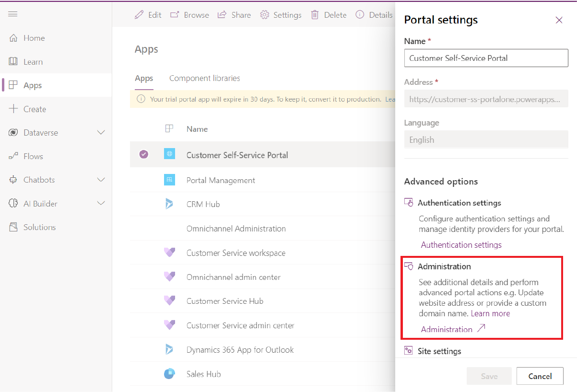577x392 pixels.
Task: Close the Portal settings panel
Action: point(559,20)
